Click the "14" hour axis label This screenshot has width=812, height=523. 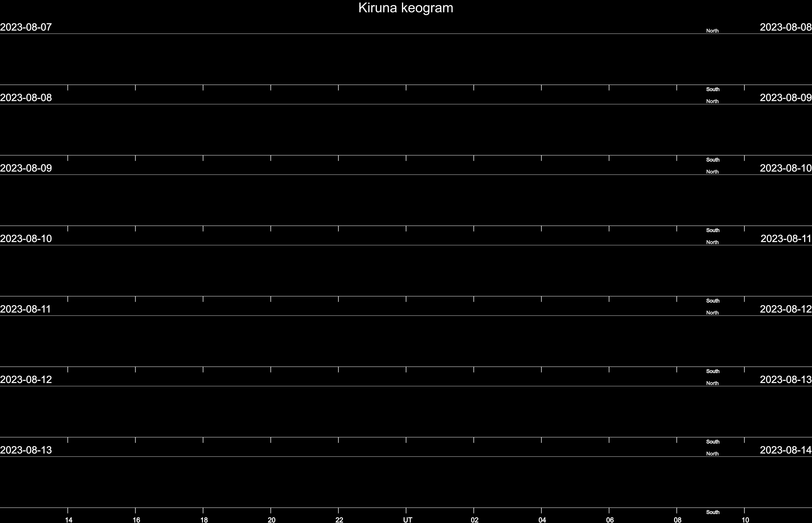click(x=69, y=520)
